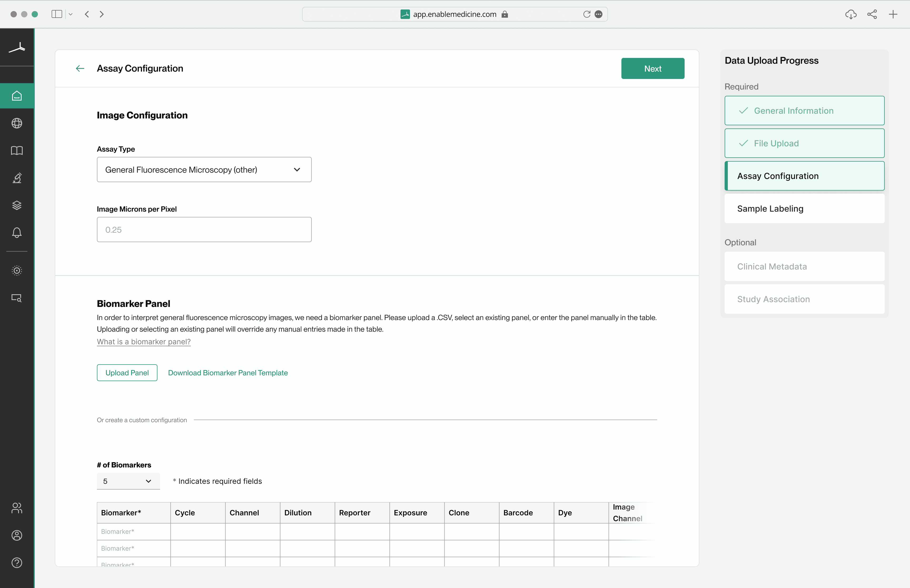Click Upload Panel button

[127, 373]
